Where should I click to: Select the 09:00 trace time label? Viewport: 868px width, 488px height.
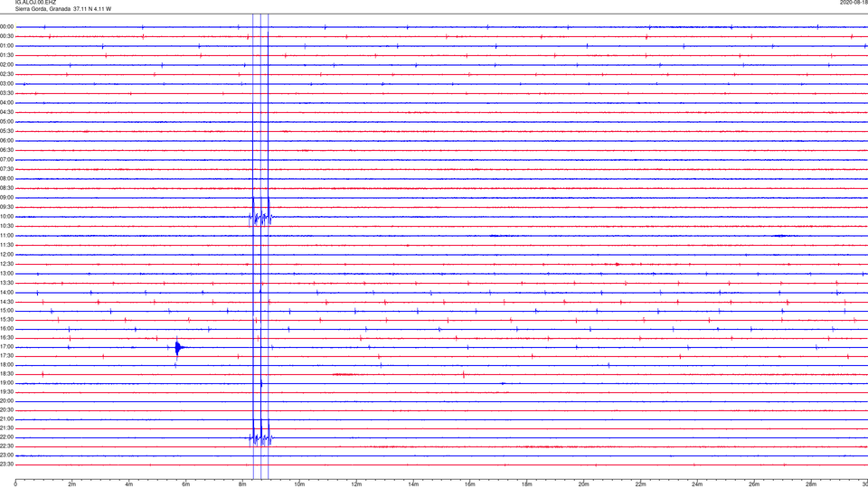click(x=6, y=198)
